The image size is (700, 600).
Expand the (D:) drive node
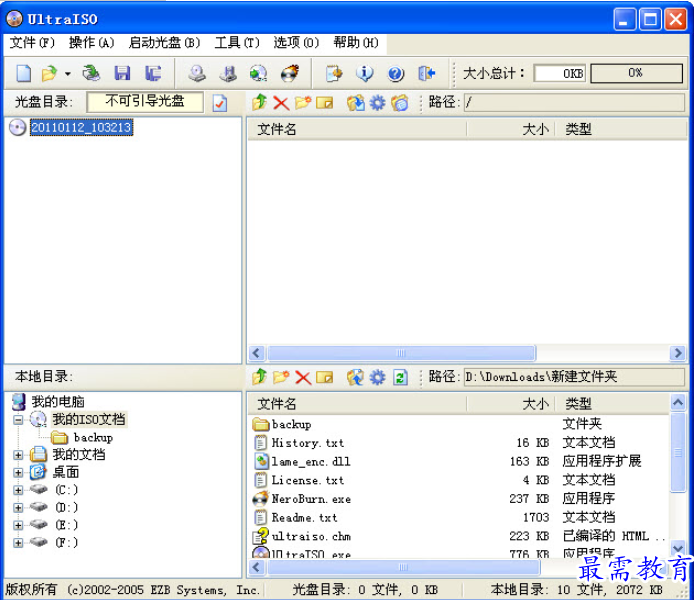[x=18, y=508]
